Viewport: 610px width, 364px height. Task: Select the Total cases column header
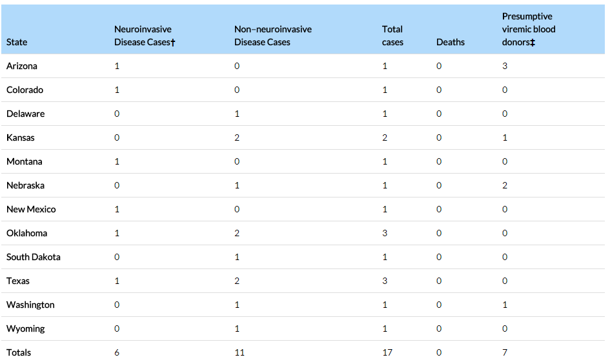392,35
